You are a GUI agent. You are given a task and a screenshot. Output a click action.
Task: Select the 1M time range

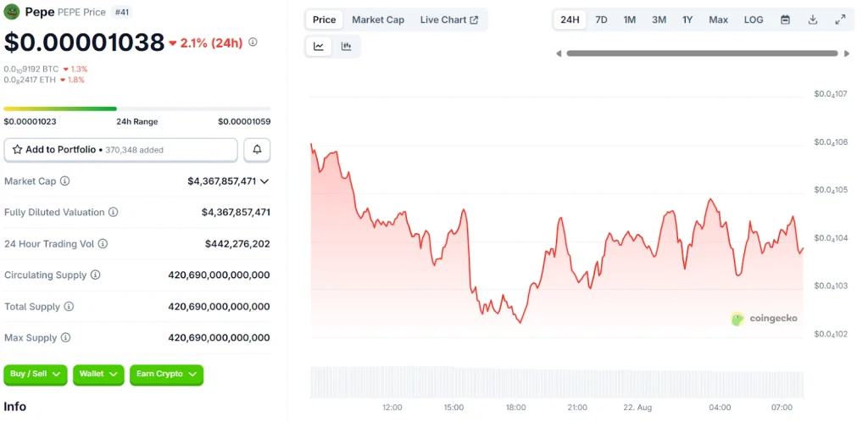point(630,19)
